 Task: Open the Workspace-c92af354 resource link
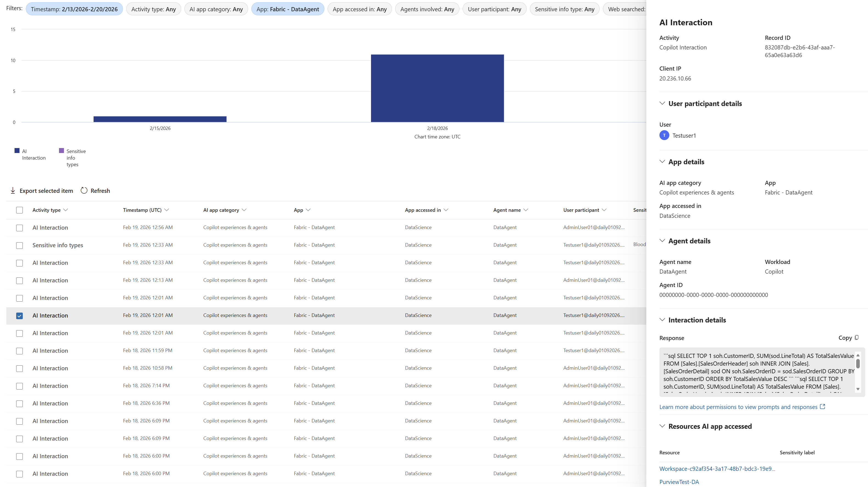pos(717,468)
